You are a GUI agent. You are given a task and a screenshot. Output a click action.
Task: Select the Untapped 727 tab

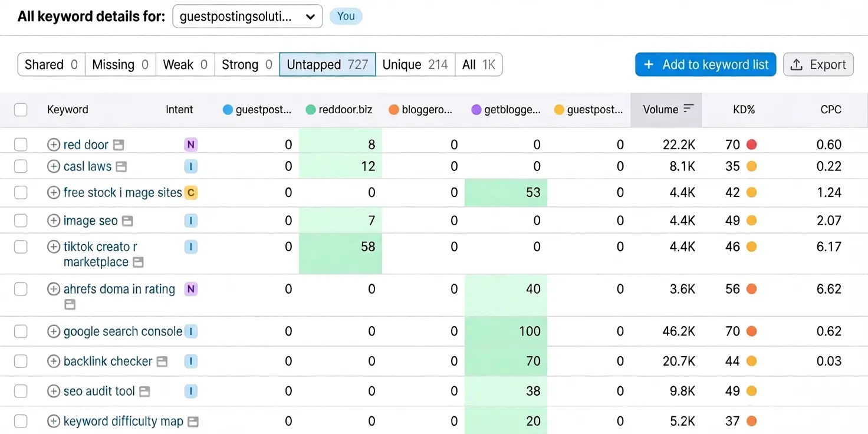click(x=327, y=64)
